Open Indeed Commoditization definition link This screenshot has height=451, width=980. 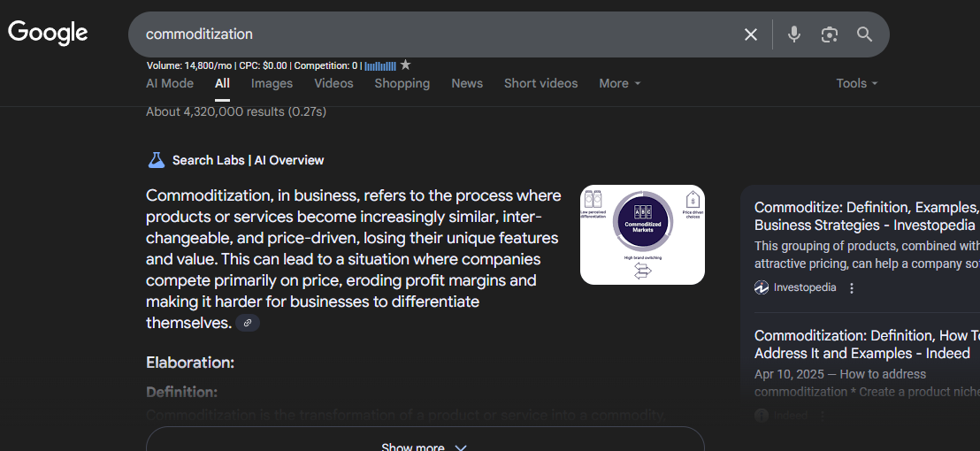pyautogui.click(x=865, y=344)
